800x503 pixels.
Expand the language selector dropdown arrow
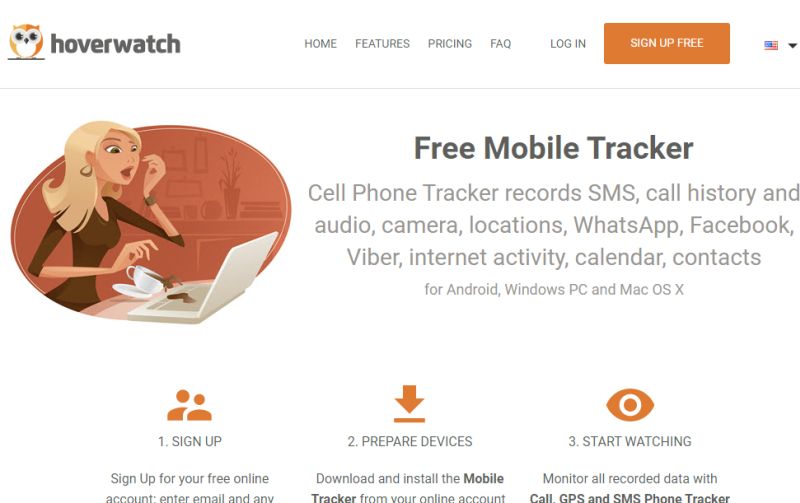point(792,45)
